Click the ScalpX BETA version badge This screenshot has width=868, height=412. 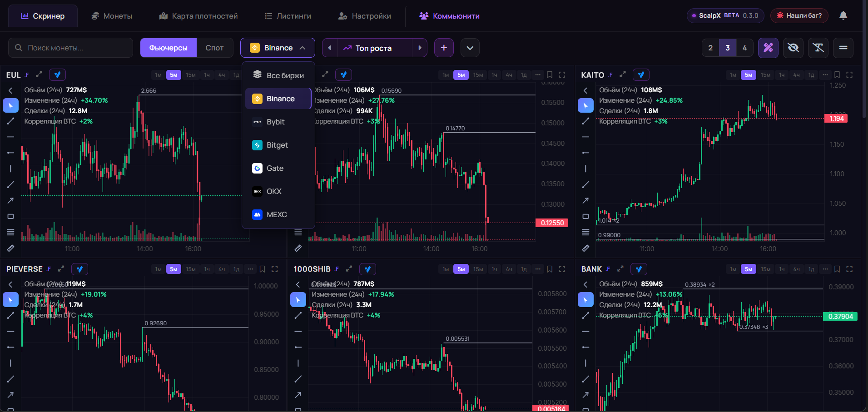tap(725, 15)
